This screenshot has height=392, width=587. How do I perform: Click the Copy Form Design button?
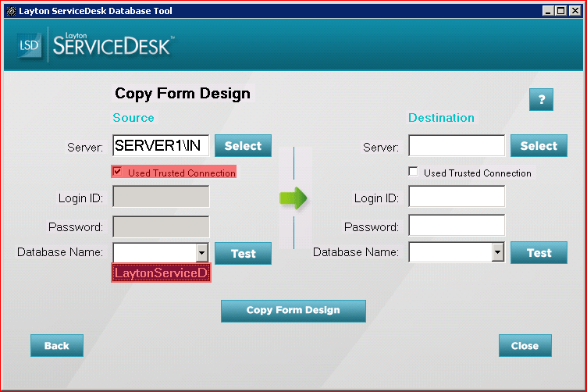click(293, 311)
